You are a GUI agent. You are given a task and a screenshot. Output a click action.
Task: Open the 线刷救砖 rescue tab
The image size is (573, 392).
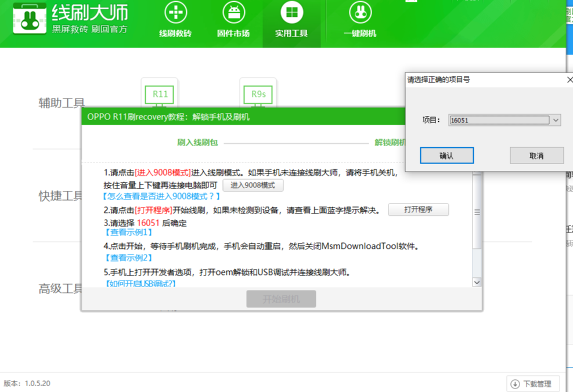175,19
